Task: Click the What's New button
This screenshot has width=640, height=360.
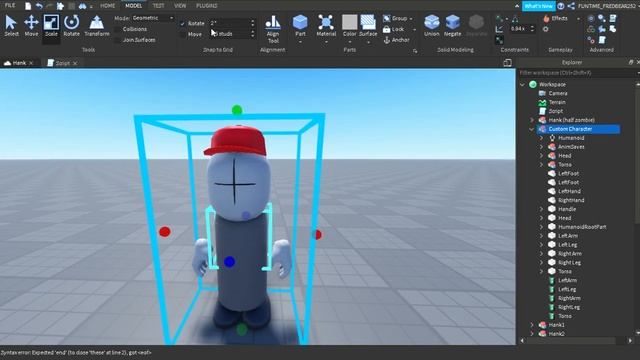Action: pyautogui.click(x=538, y=6)
